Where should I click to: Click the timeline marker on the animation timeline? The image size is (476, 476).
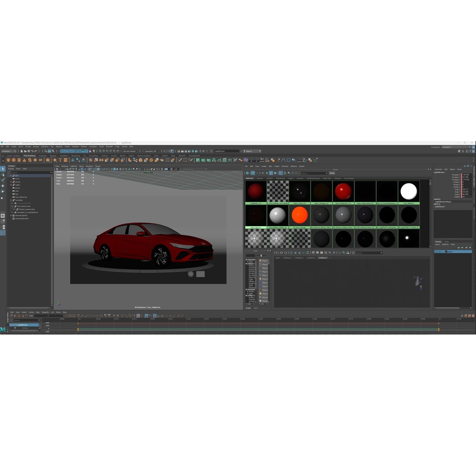click(78, 328)
